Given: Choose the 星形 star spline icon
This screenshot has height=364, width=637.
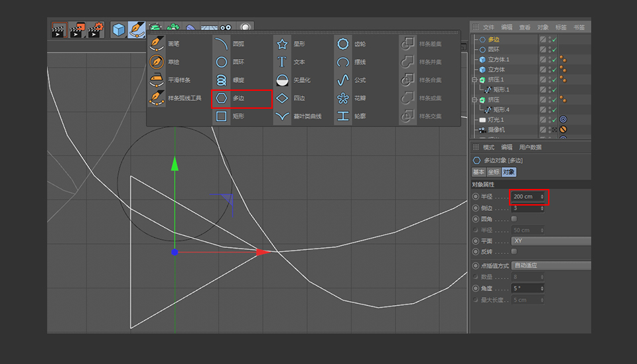Looking at the screenshot, I should click(282, 44).
